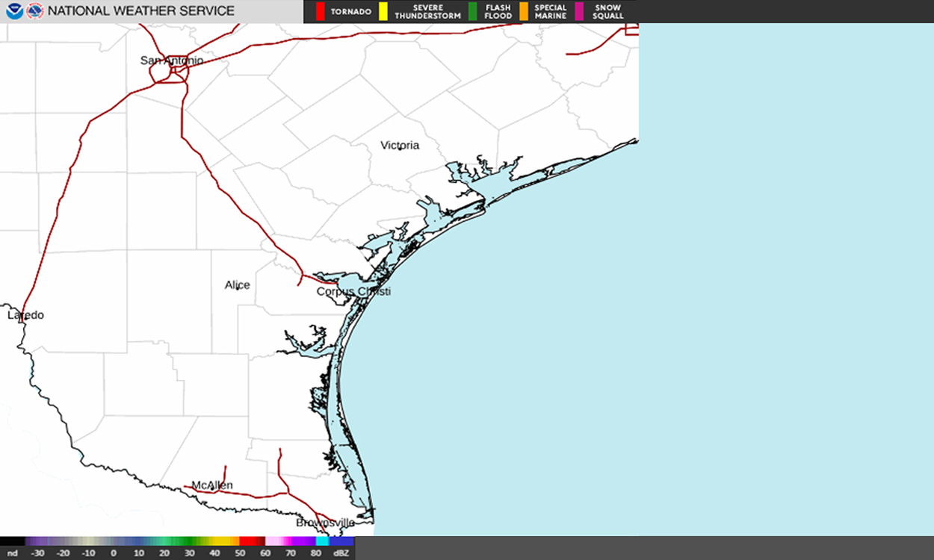934x560 pixels.
Task: Select the Alice city label
Action: 238,285
